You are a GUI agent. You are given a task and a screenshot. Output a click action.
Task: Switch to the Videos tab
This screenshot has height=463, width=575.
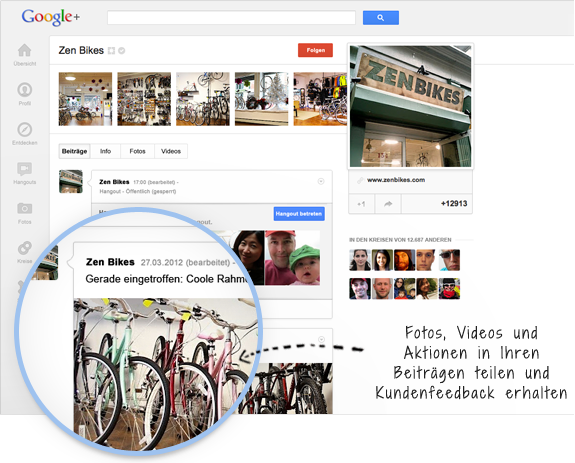171,151
